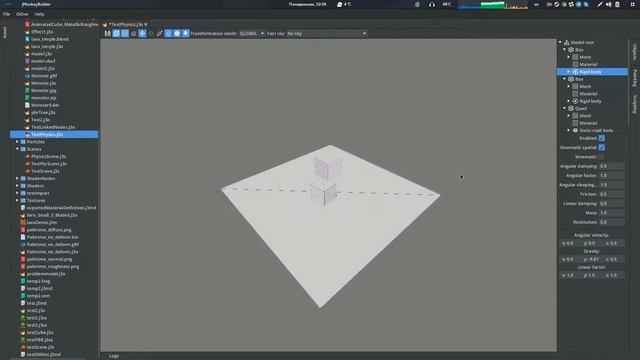This screenshot has height=360, width=640.
Task: Click the last blue toolbar icon before Transformation mode
Action: click(x=185, y=33)
